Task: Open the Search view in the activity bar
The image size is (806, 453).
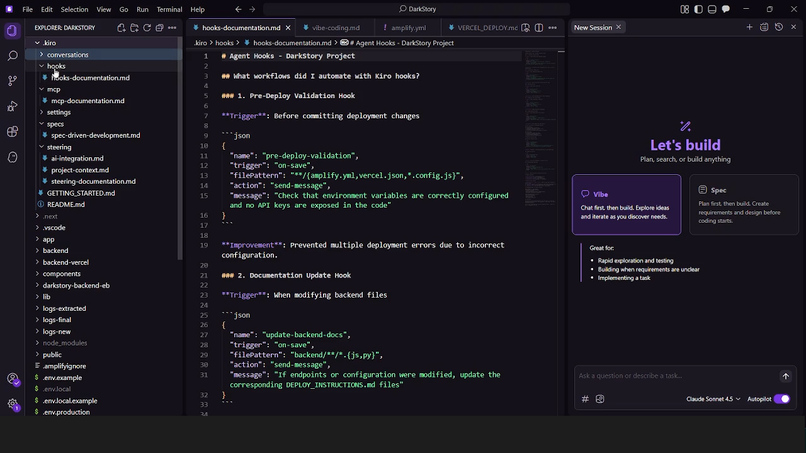Action: 12,56
